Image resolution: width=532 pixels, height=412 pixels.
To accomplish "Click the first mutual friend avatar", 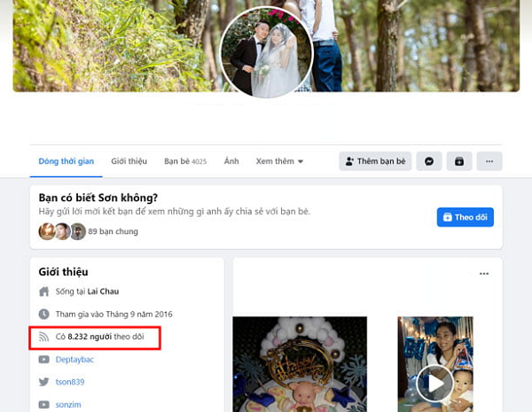I will click(47, 231).
